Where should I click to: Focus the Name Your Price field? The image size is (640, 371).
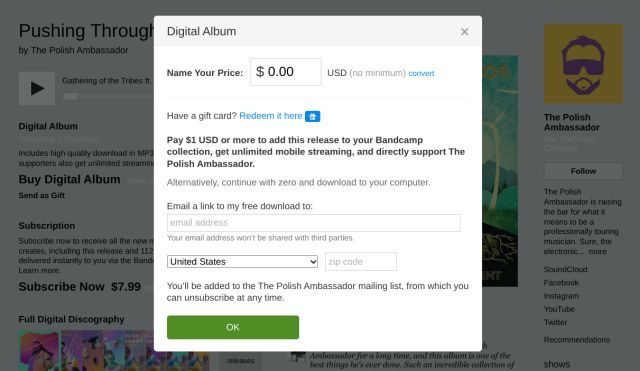(286, 72)
